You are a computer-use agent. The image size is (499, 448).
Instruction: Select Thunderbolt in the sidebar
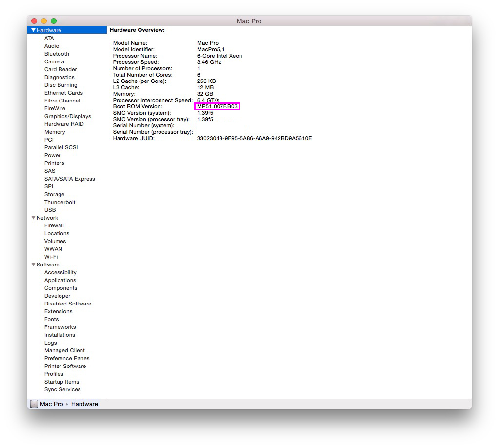(x=60, y=202)
